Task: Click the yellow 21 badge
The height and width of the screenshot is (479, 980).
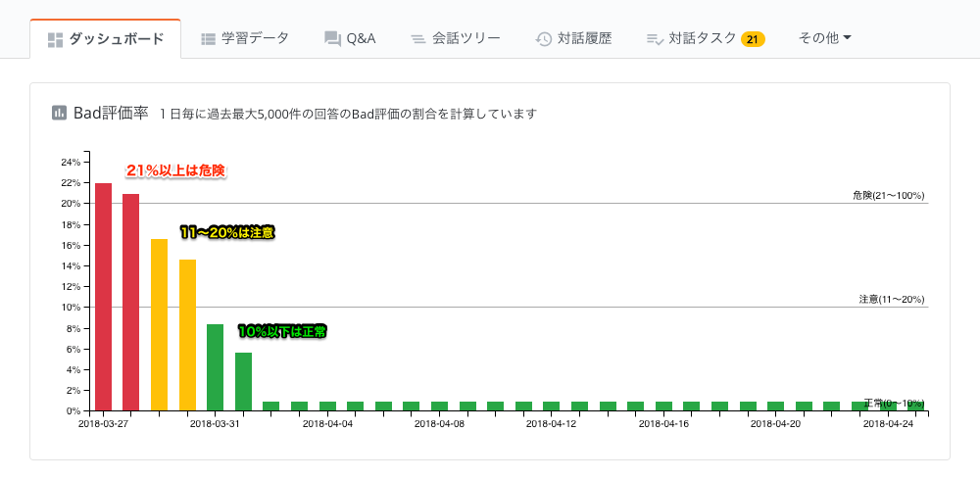Action: (752, 39)
